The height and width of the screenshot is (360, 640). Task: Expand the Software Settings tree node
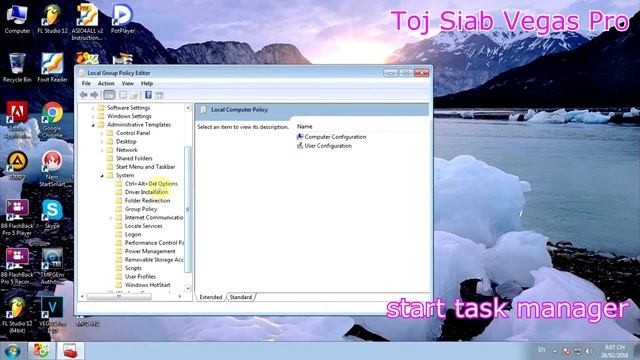[93, 108]
